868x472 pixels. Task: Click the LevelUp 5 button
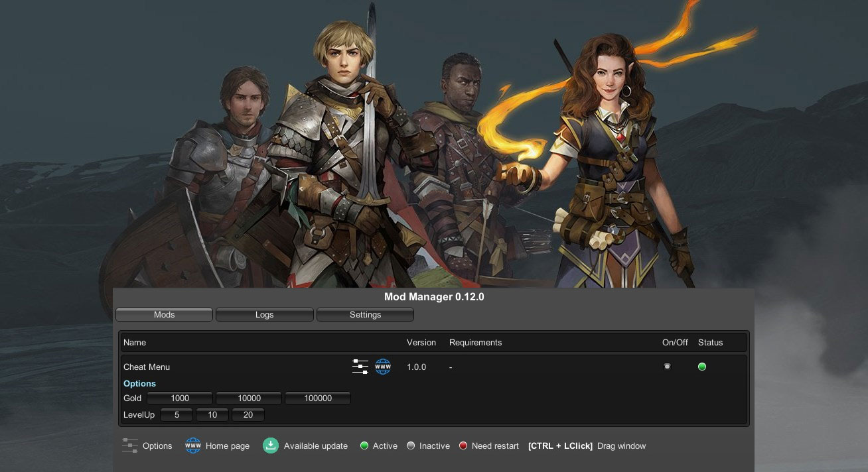coord(176,414)
